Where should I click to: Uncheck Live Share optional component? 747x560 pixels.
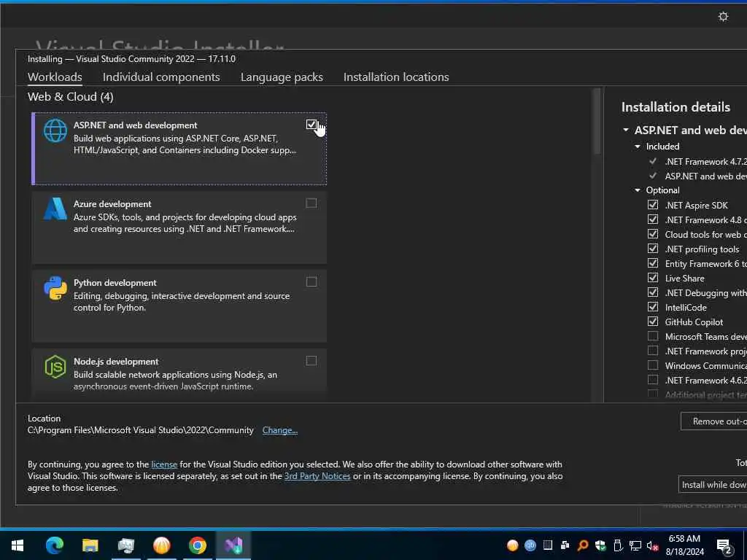(x=653, y=278)
